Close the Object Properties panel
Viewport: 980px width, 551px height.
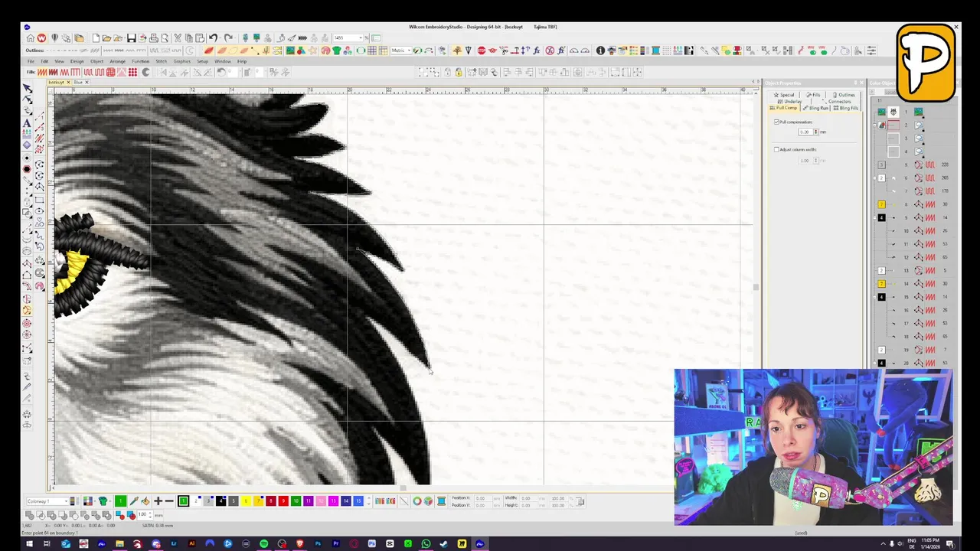pyautogui.click(x=861, y=83)
